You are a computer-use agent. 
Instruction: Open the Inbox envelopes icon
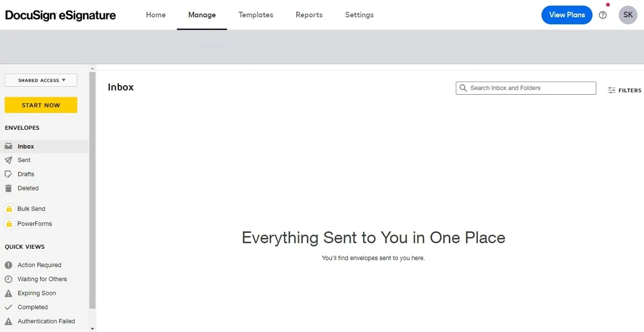click(9, 146)
